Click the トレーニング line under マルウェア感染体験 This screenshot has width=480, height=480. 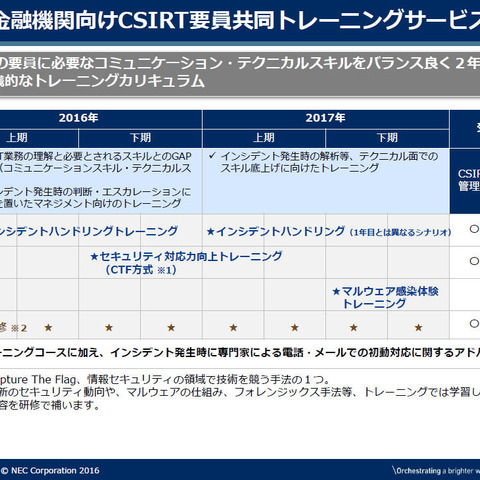click(375, 304)
